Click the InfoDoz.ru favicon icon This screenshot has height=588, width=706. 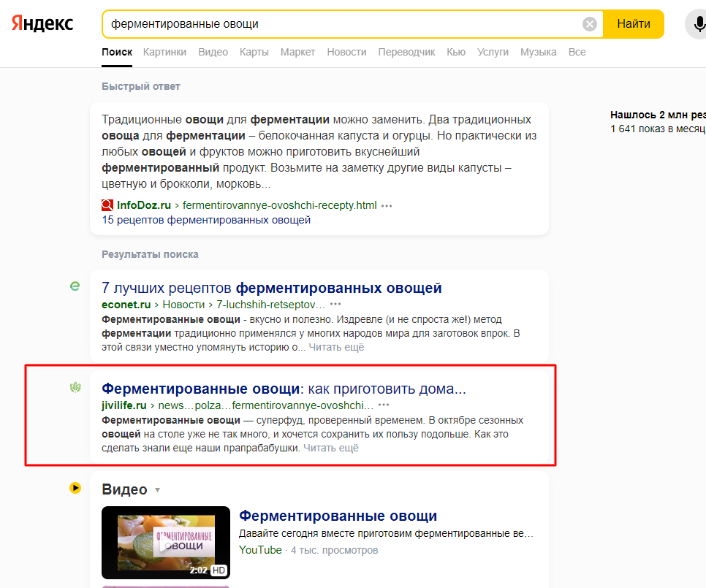[x=108, y=205]
